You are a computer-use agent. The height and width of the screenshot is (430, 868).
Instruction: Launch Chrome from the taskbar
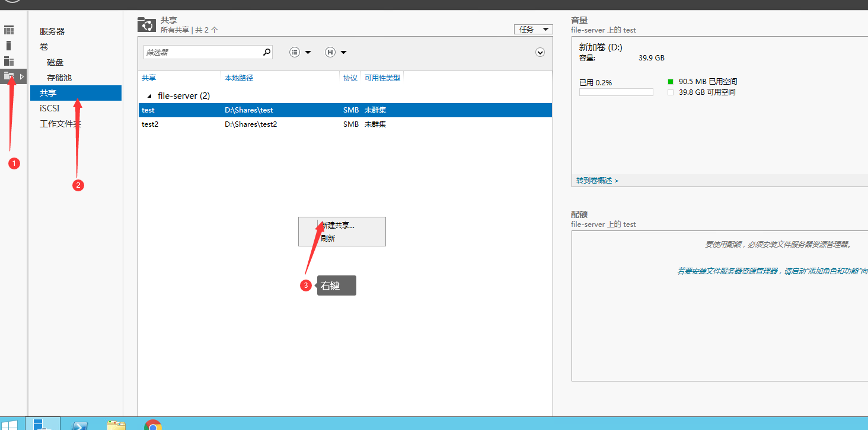click(153, 425)
